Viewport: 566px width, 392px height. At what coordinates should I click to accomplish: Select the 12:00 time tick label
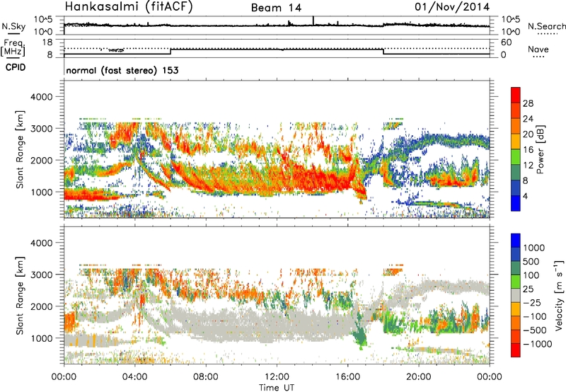pos(277,377)
